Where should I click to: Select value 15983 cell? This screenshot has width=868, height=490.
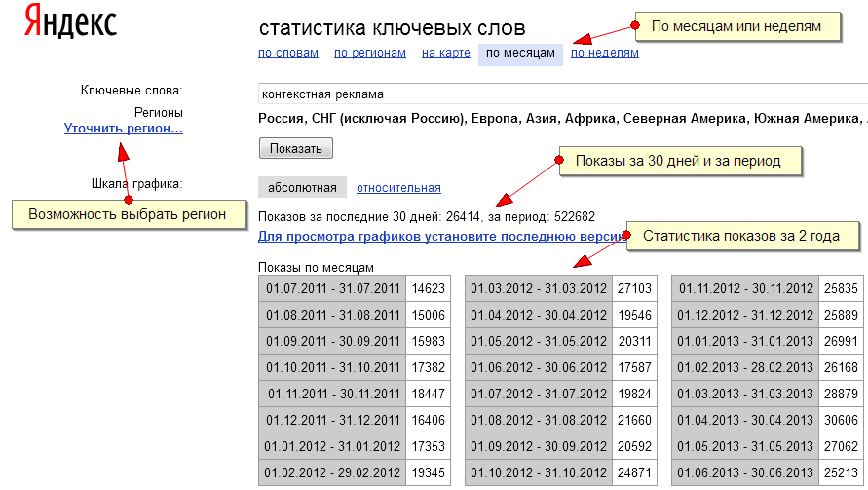pos(429,341)
